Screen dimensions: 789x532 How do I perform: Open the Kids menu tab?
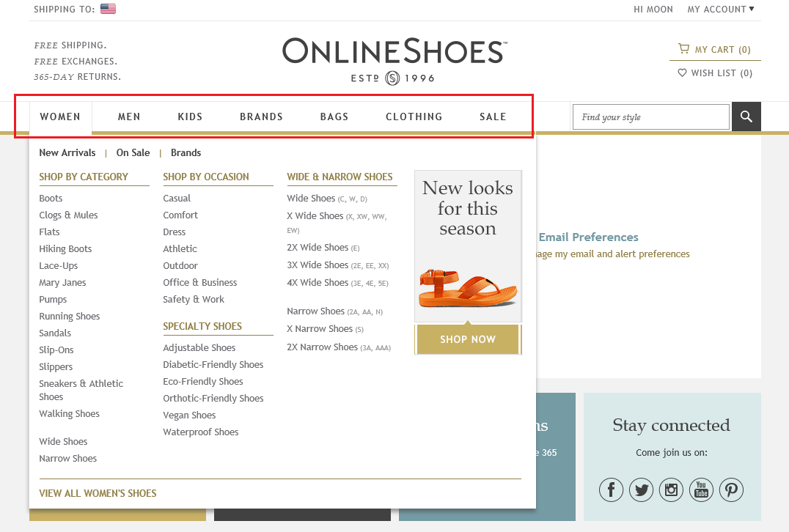tap(190, 117)
